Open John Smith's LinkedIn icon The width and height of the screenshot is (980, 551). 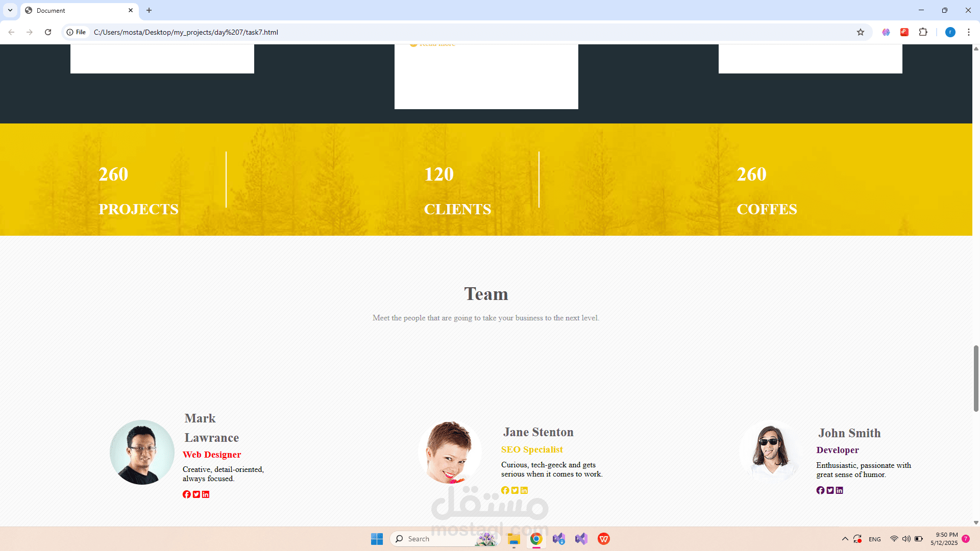coord(840,490)
